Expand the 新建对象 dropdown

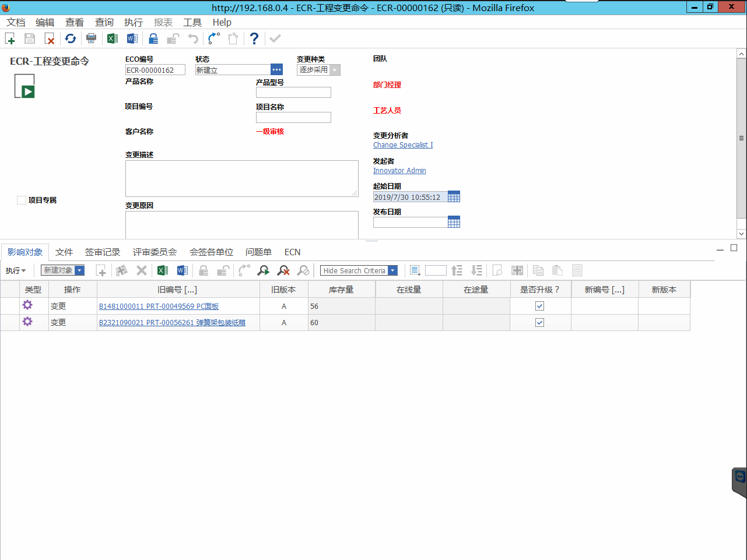click(79, 270)
